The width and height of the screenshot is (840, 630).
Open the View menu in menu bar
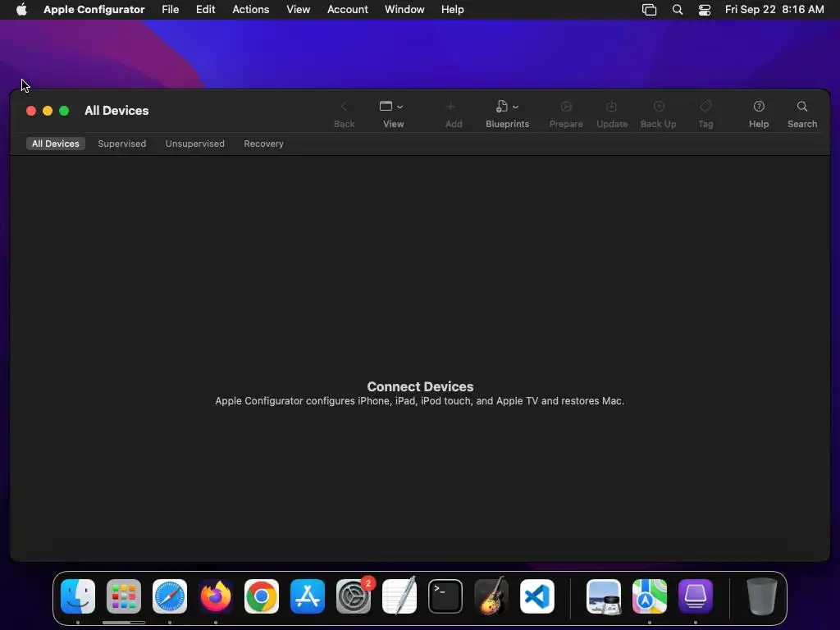298,9
